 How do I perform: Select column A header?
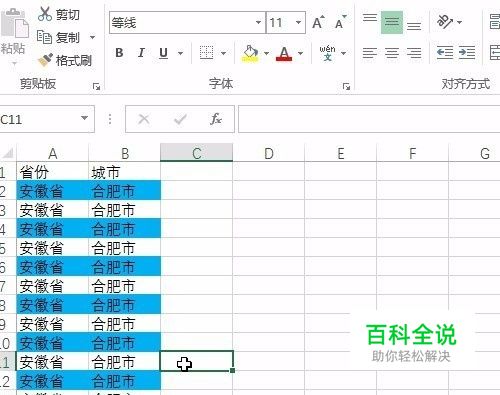[52, 153]
